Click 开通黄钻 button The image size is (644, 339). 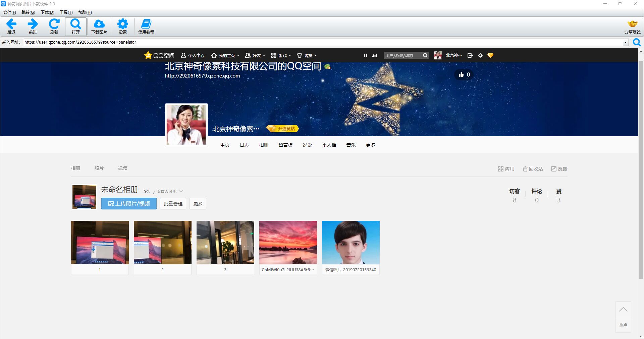[x=282, y=129]
